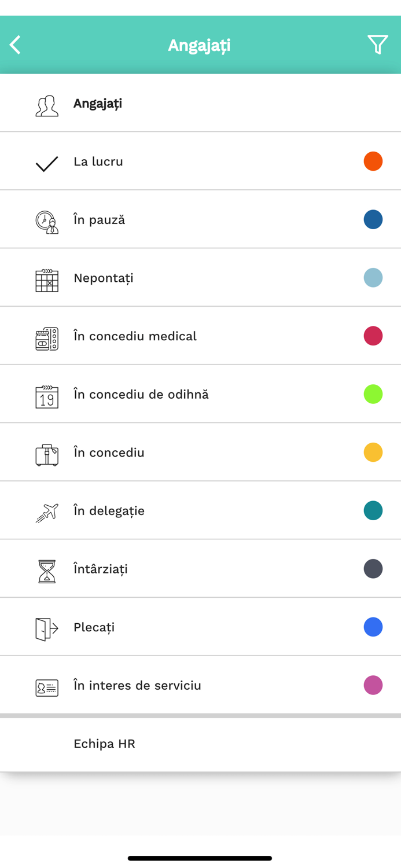Image resolution: width=401 pixels, height=868 pixels.
Task: Click the airplane icon for În delegație
Action: [x=47, y=510]
